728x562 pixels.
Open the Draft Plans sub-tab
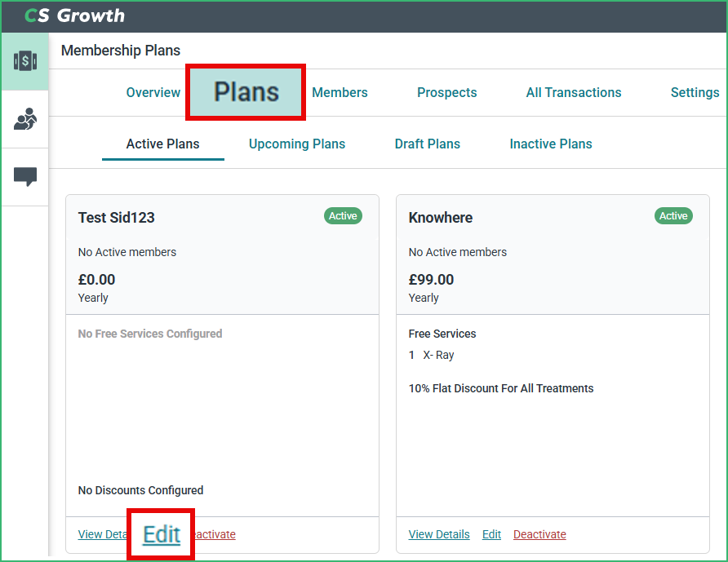point(427,143)
